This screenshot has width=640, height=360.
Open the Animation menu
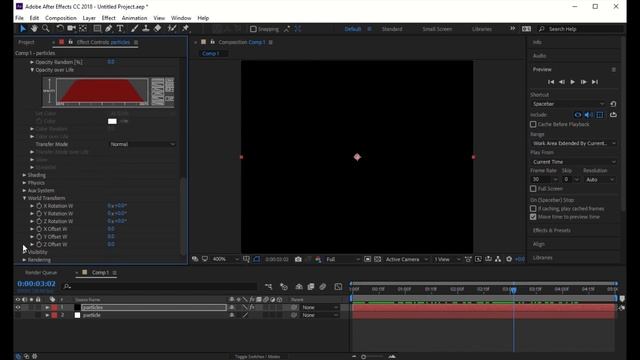pos(134,18)
